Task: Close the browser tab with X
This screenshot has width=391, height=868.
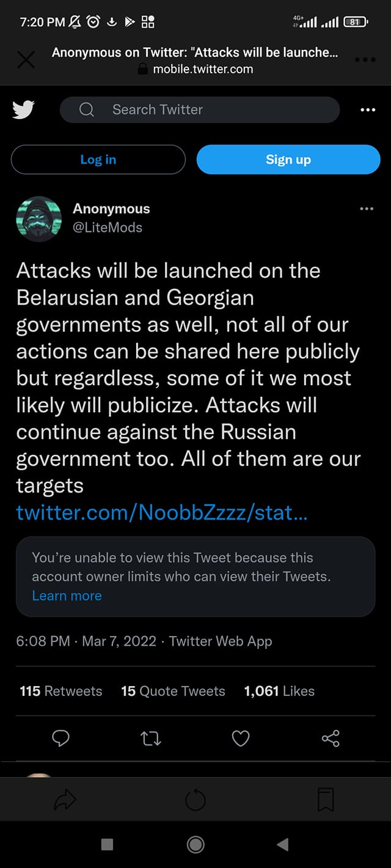Action: 26,60
